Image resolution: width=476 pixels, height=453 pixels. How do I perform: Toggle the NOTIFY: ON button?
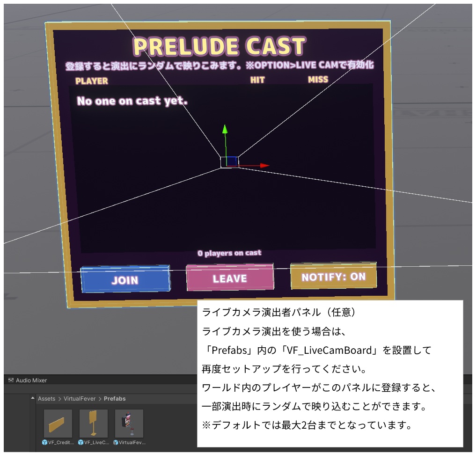pos(334,276)
